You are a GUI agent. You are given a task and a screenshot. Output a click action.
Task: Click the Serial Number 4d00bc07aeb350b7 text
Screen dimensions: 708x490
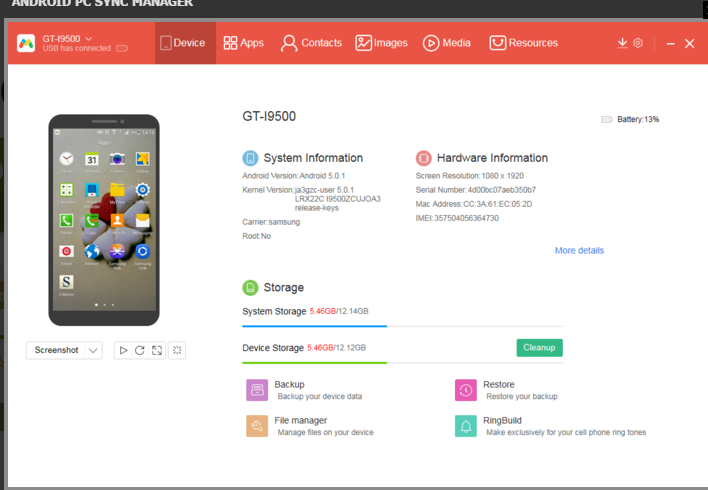tap(475, 190)
